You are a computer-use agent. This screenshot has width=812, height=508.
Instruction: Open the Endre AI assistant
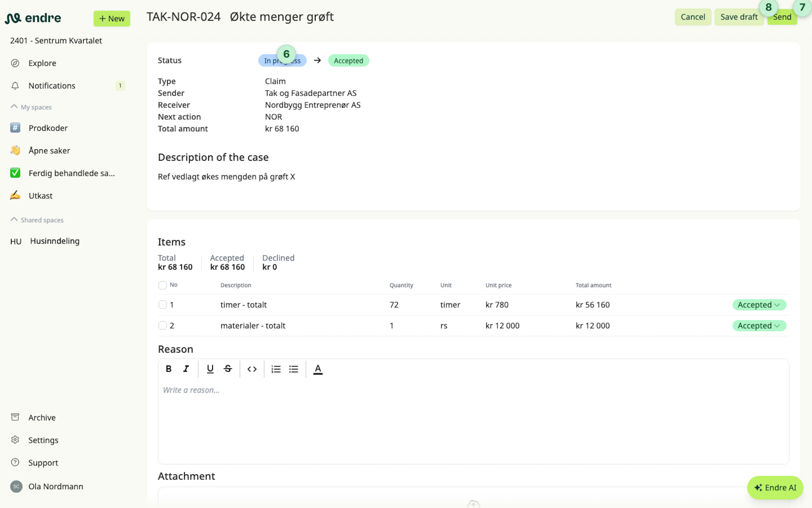coord(775,487)
